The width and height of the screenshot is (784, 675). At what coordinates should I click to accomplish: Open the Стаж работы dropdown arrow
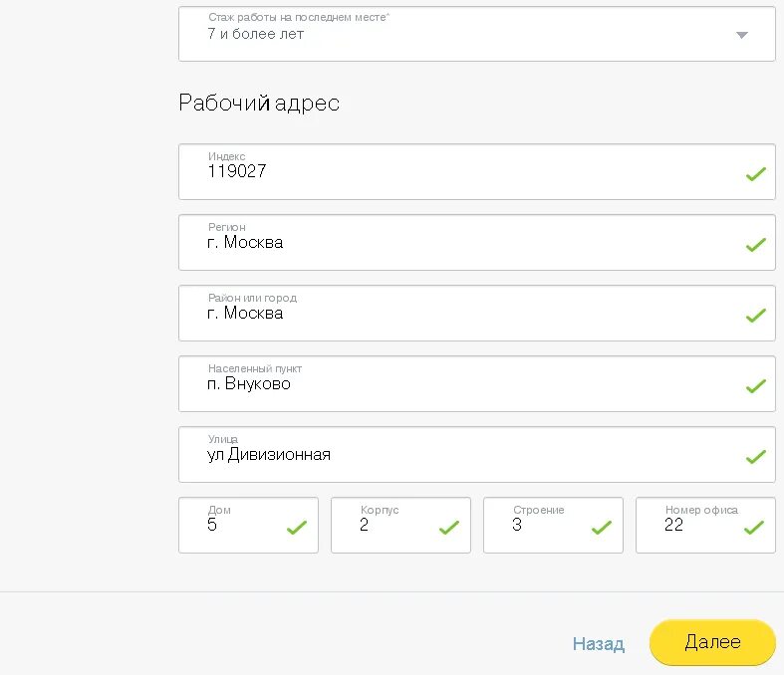click(741, 35)
